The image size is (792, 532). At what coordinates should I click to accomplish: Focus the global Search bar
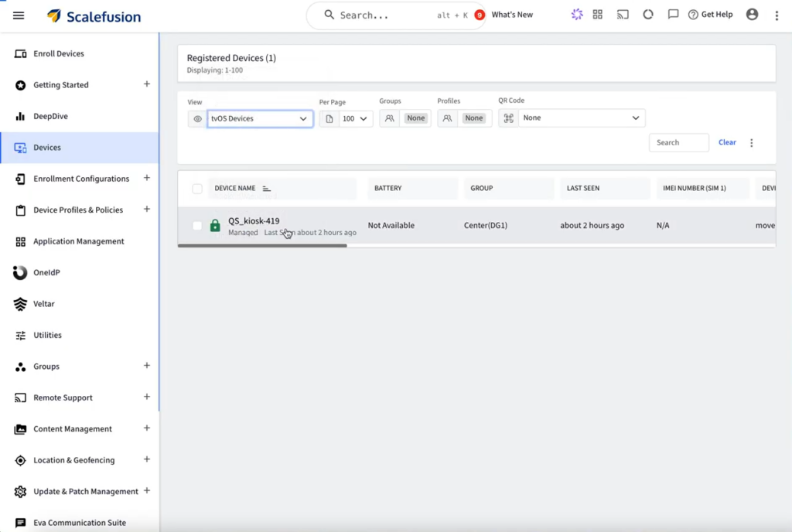[x=396, y=15]
